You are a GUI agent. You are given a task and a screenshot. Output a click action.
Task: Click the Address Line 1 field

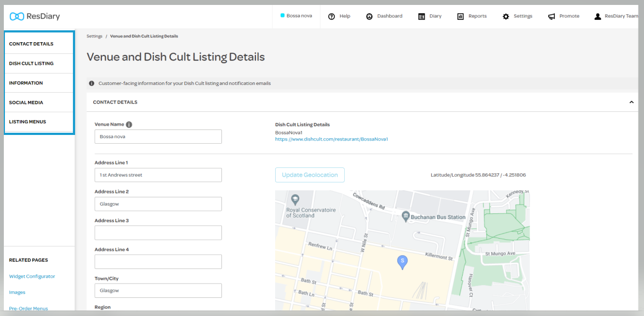[158, 175]
